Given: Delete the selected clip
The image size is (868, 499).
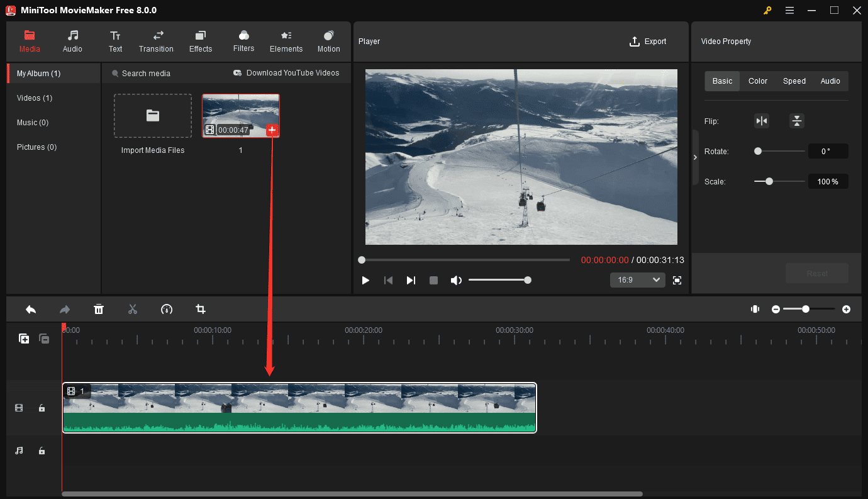Looking at the screenshot, I should [x=99, y=309].
